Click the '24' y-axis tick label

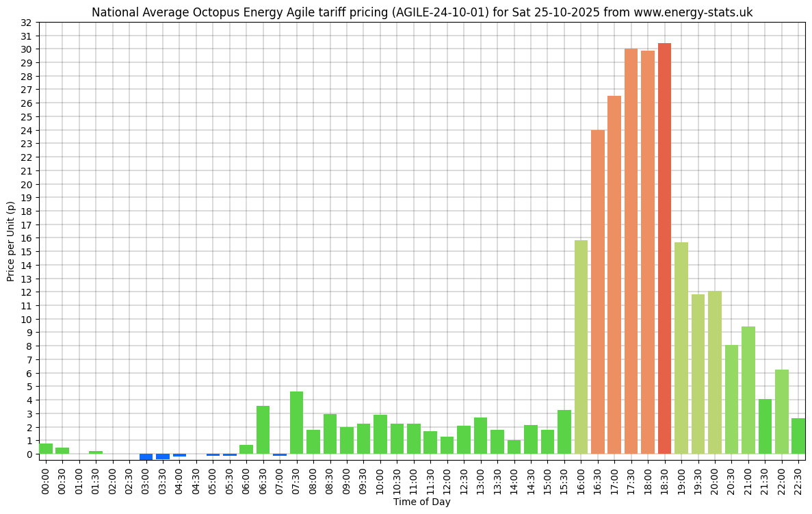pos(27,131)
